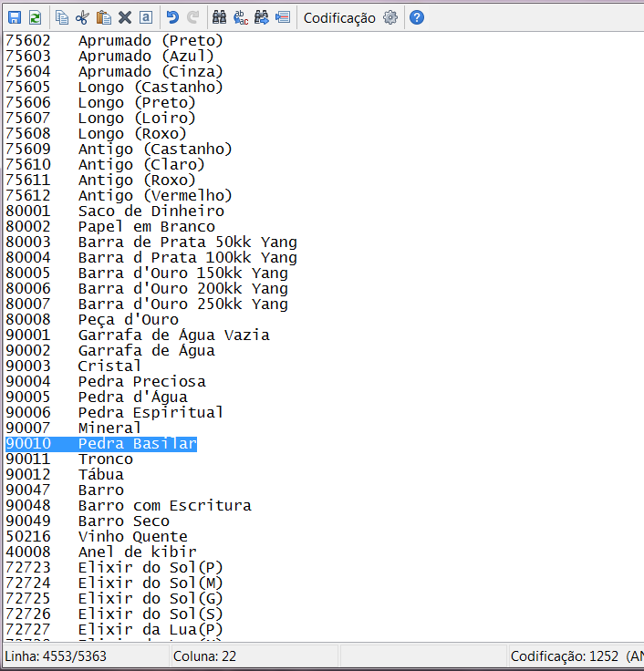Click the line '80002 Papel em Branco'

click(x=110, y=226)
